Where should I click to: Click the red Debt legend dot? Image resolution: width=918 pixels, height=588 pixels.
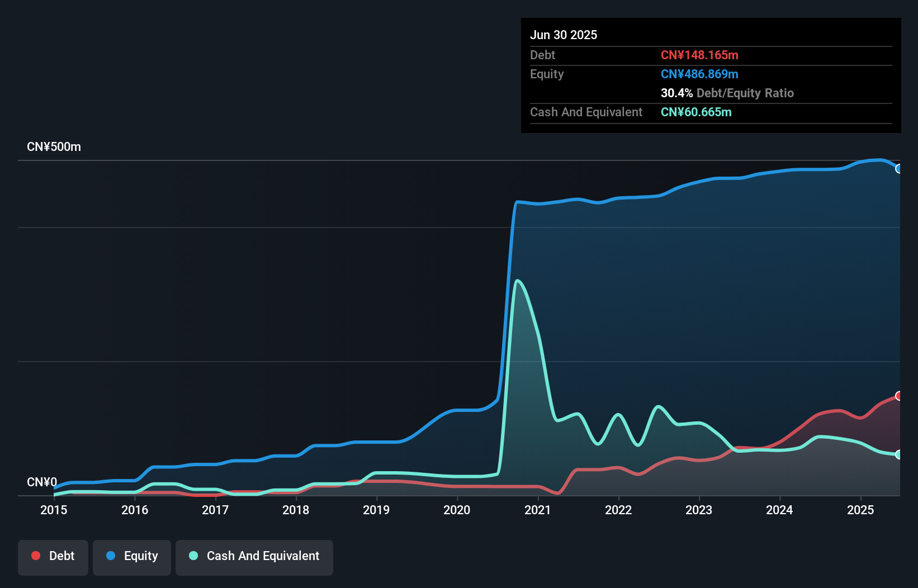point(36,556)
